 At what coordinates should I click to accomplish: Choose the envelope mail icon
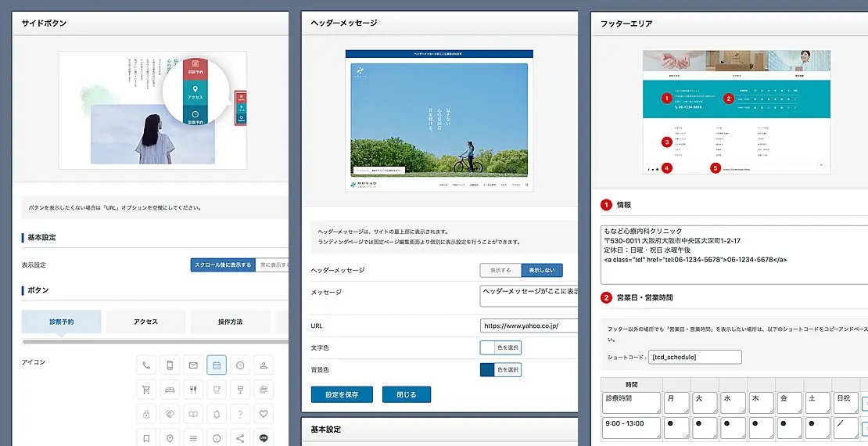[193, 365]
